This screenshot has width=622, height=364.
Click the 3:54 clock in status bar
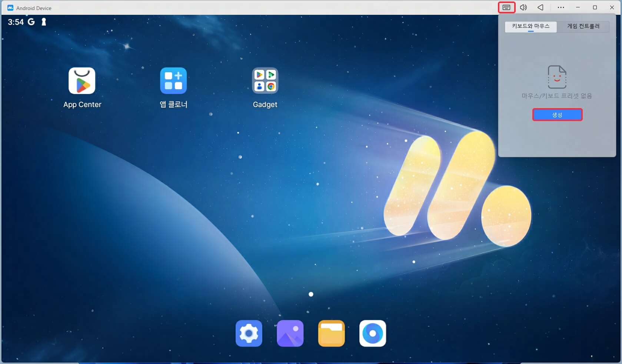pyautogui.click(x=16, y=22)
